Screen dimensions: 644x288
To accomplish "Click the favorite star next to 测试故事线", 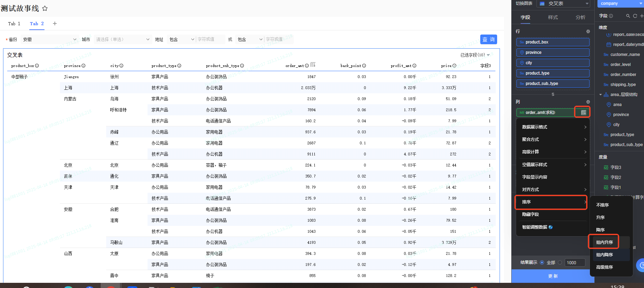I will pos(45,8).
